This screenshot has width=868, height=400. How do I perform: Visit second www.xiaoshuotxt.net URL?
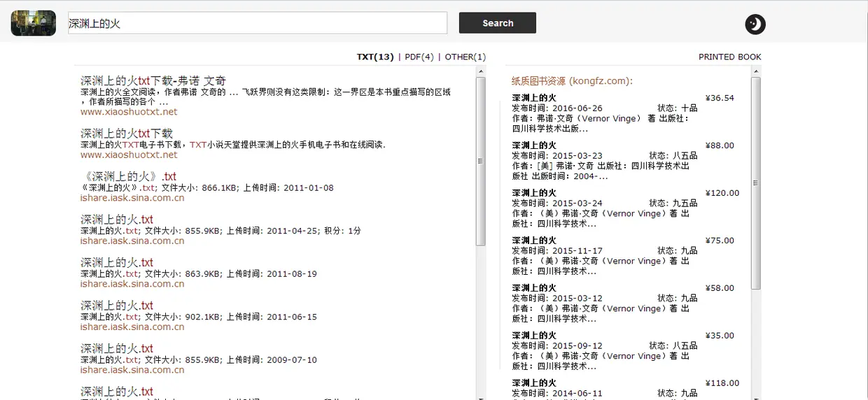point(129,155)
